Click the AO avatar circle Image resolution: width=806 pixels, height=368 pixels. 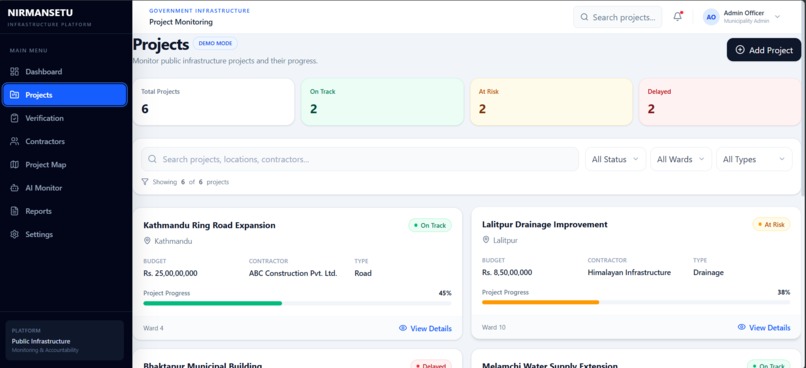tap(711, 17)
